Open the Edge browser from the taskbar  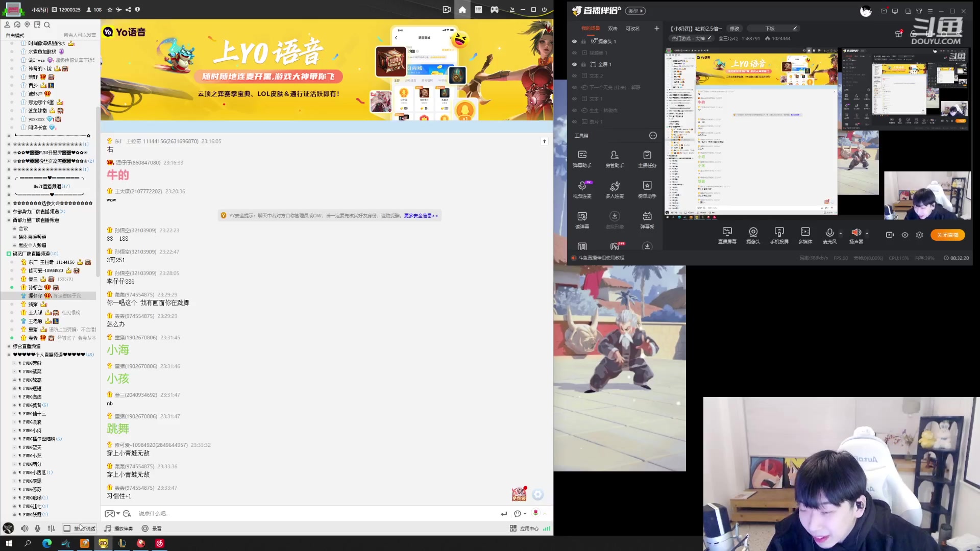pyautogui.click(x=47, y=543)
